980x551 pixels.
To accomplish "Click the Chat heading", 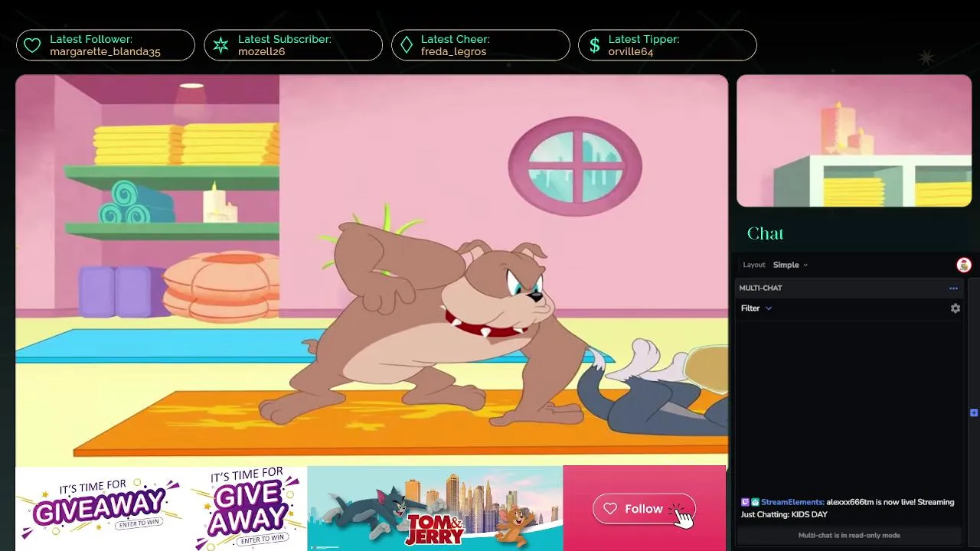I will 765,233.
